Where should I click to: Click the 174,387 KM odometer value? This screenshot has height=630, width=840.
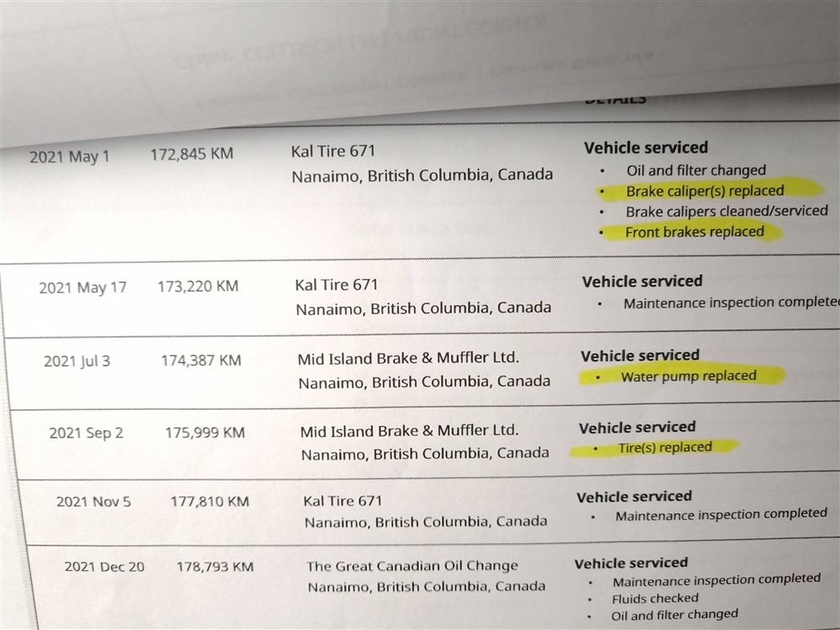[x=201, y=360]
